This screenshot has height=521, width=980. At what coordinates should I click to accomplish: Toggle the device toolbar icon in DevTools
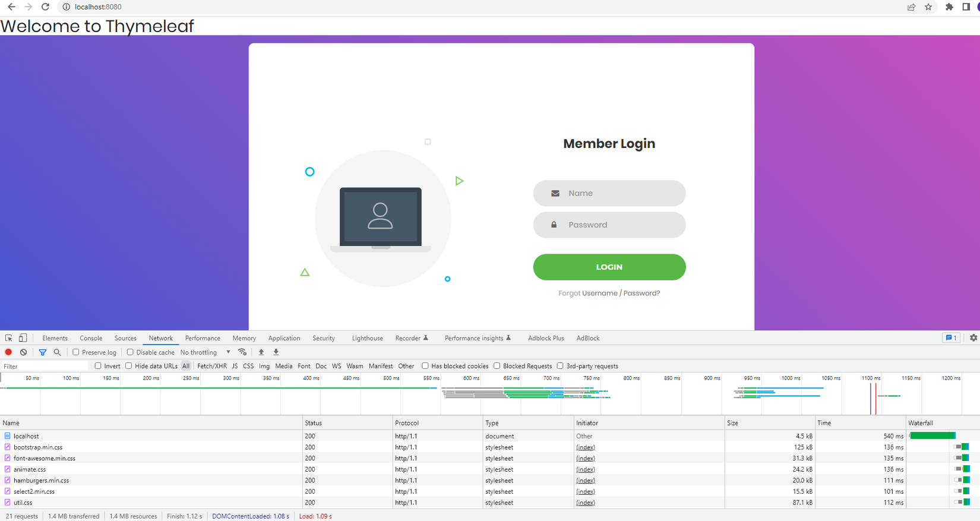tap(23, 338)
